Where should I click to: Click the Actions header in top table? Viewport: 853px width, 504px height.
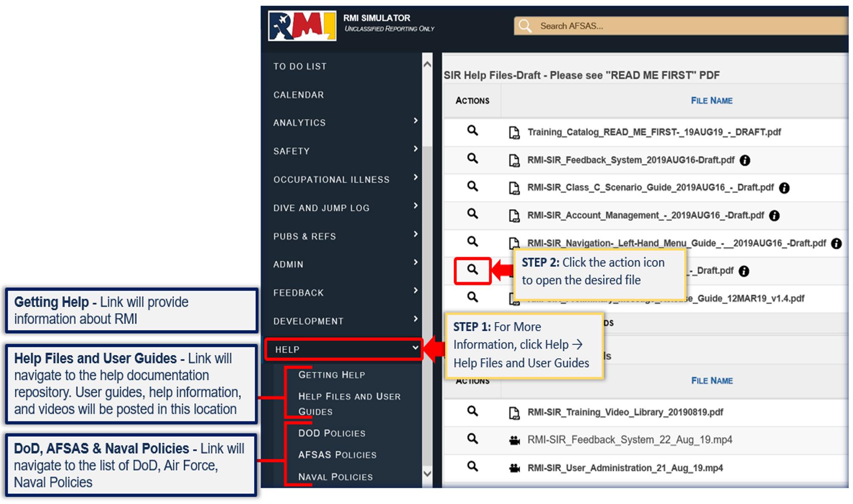click(x=472, y=101)
